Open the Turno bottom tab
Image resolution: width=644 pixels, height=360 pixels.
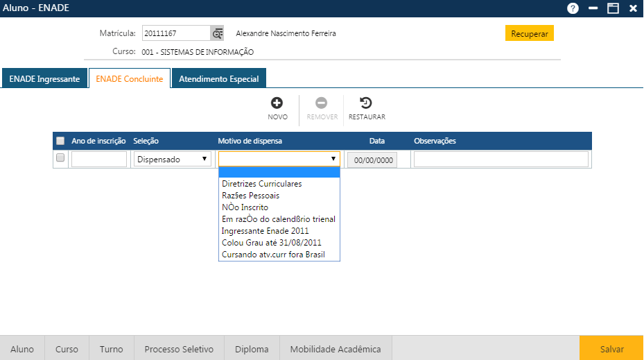coord(112,348)
